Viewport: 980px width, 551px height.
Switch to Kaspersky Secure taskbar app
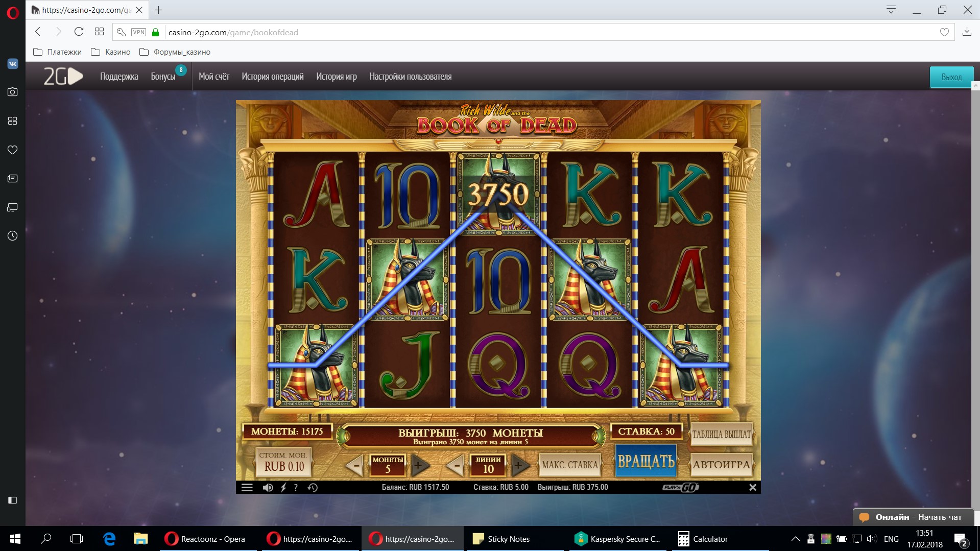click(x=618, y=539)
